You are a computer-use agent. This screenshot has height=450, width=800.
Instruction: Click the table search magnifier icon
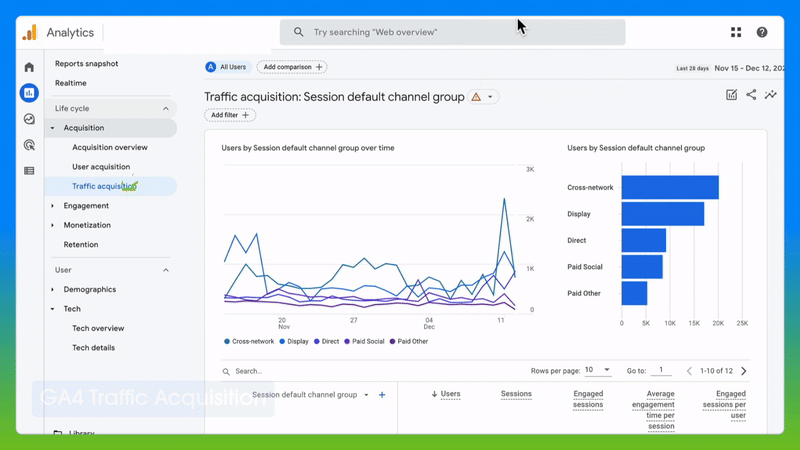[226, 371]
